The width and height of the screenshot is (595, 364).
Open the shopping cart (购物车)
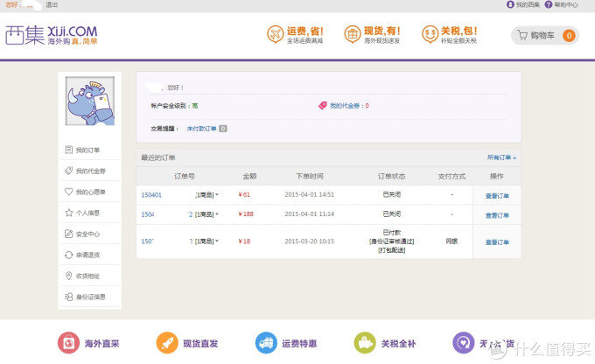pos(543,36)
